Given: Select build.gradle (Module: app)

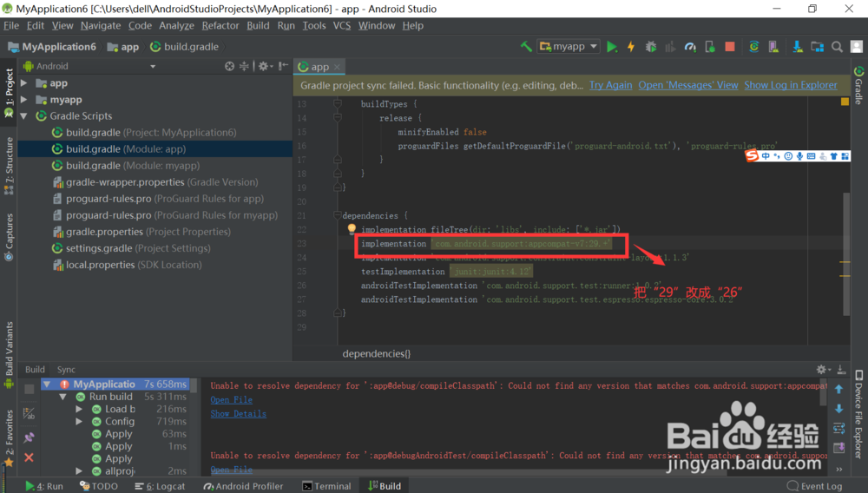Looking at the screenshot, I should click(118, 148).
